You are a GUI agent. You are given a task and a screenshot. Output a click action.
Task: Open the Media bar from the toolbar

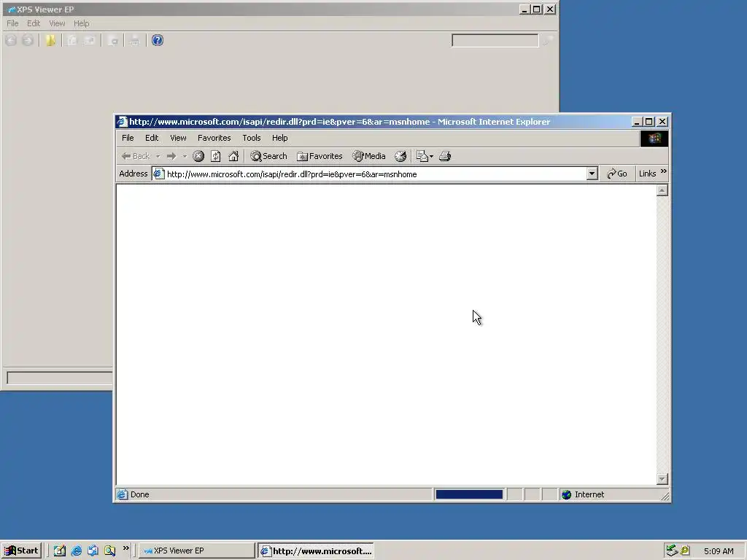[368, 156]
